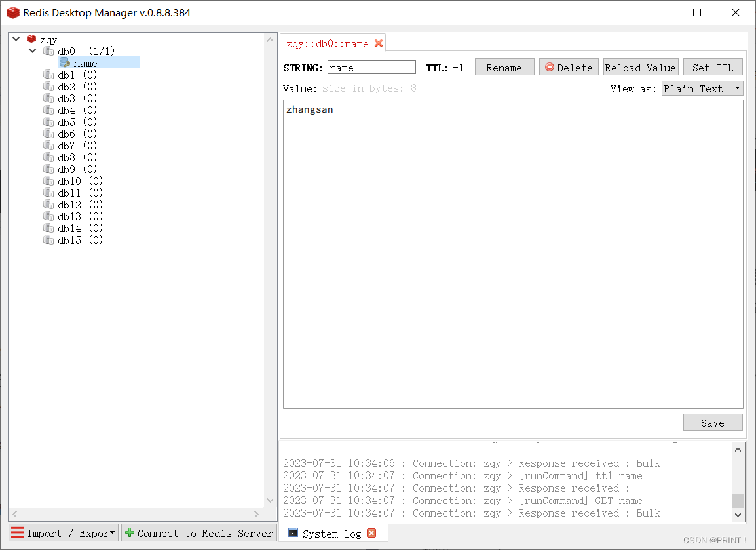This screenshot has width=756, height=550.
Task: Click the STRING key name input field
Action: (x=371, y=66)
